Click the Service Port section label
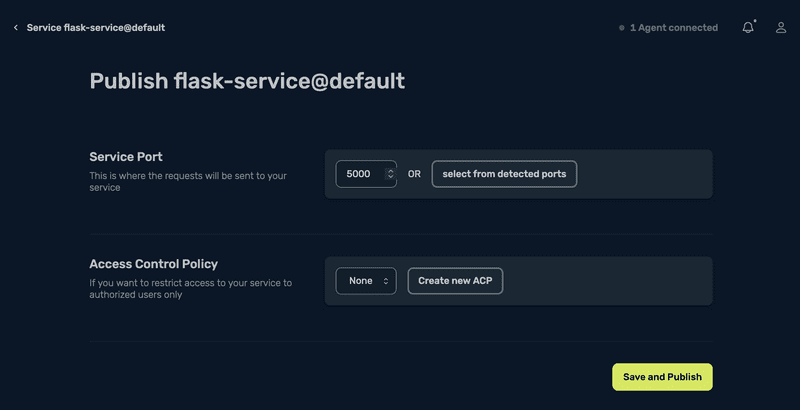 coord(126,157)
